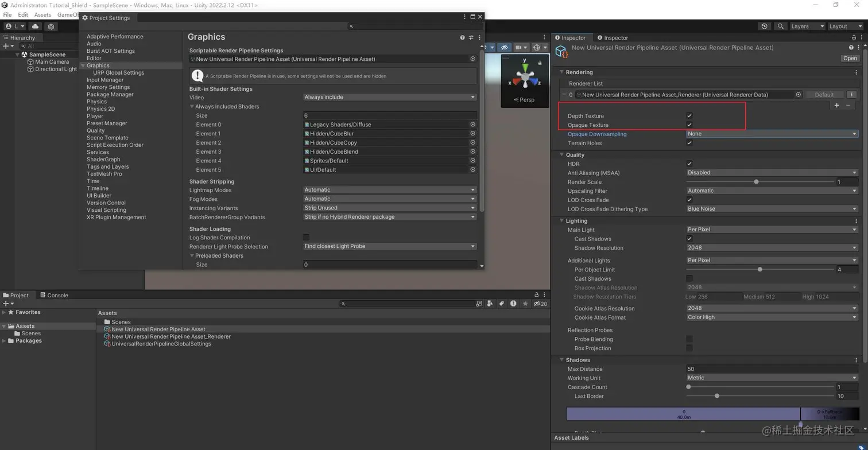The width and height of the screenshot is (868, 450).
Task: Open the Undo History button
Action: pos(764,26)
